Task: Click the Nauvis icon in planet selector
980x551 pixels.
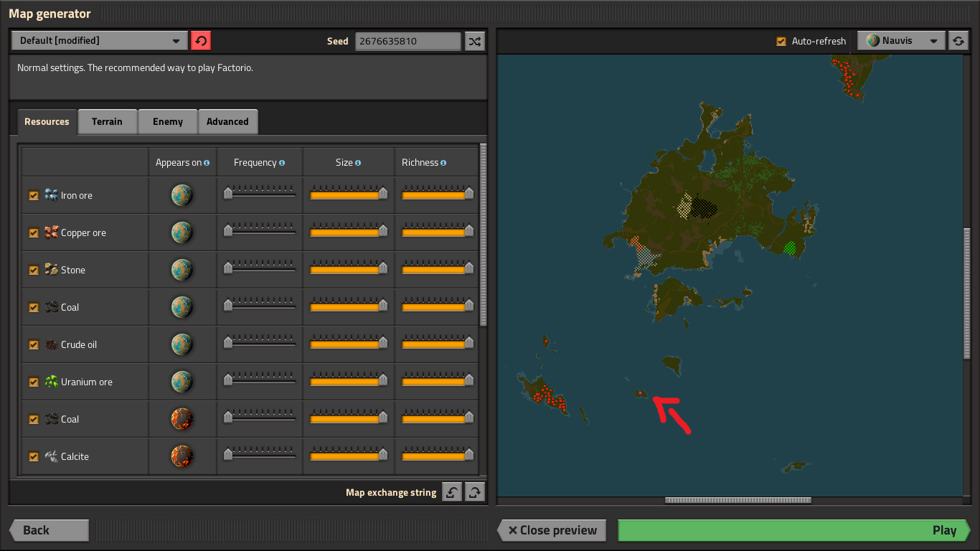Action: click(872, 41)
